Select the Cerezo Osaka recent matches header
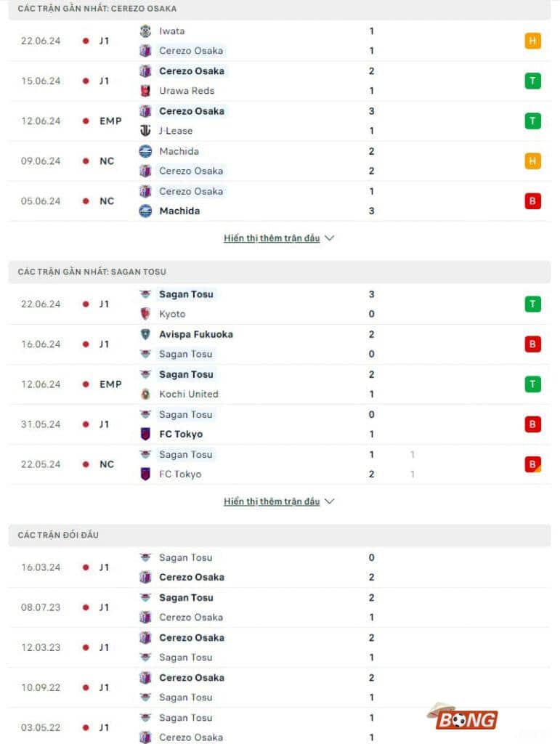 [97, 9]
